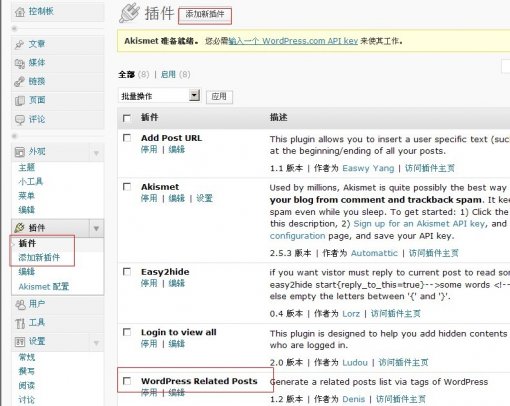
Task: Click the 工具 tools icon
Action: (20, 323)
